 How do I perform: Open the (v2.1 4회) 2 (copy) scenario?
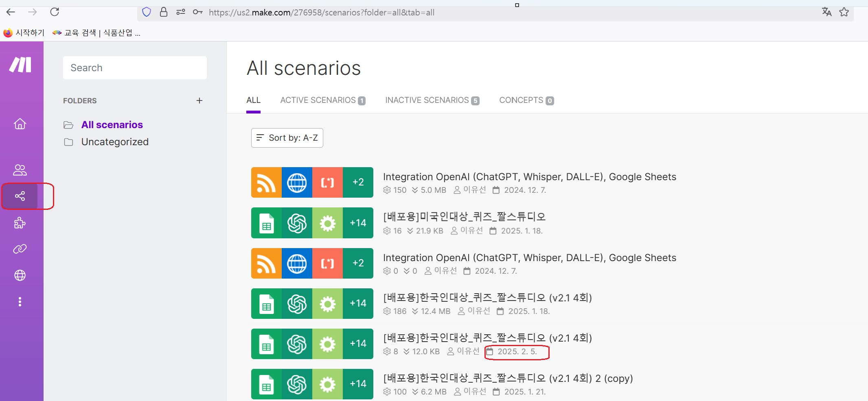[508, 378]
